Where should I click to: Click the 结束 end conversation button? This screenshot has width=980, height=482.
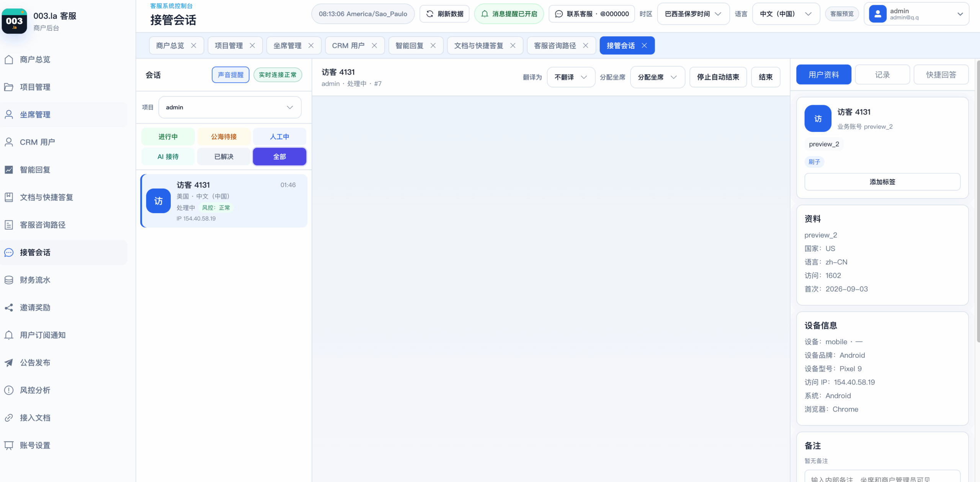click(766, 77)
